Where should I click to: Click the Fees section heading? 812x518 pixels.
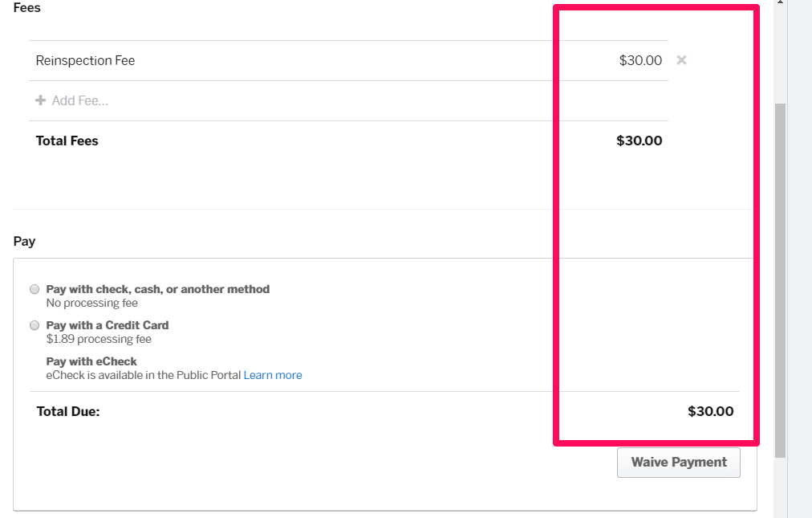click(26, 7)
